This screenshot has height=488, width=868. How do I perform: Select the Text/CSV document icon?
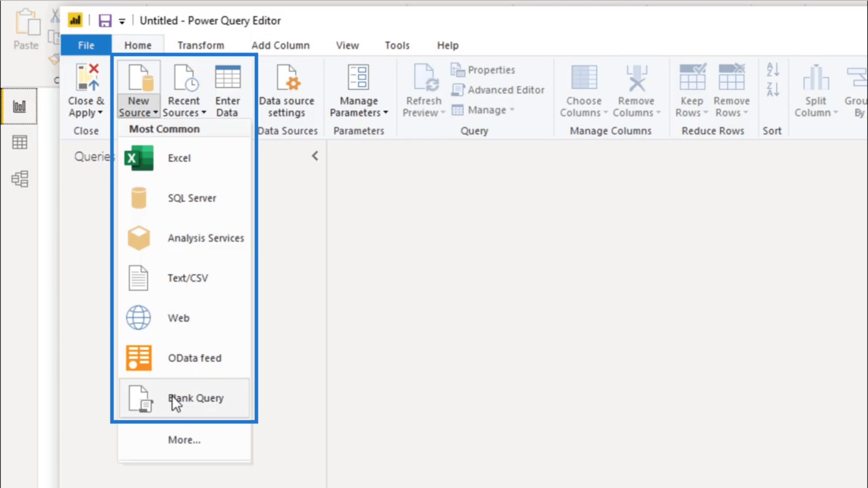138,278
